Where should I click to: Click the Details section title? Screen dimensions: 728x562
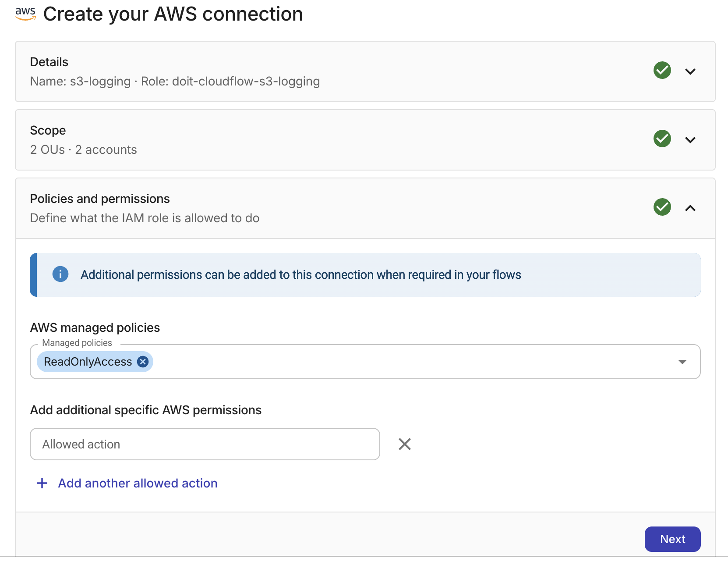point(49,62)
